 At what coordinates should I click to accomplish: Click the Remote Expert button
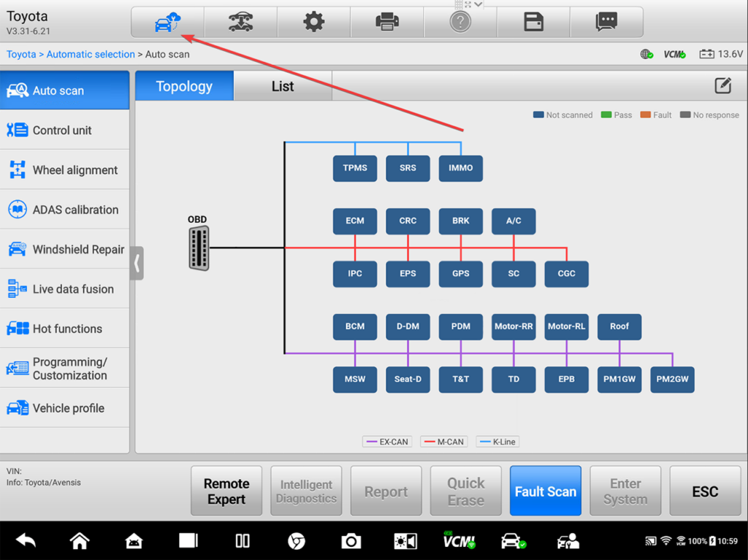click(x=226, y=491)
